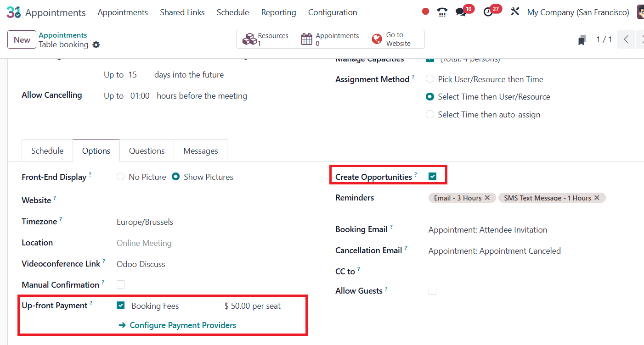
Task: Switch to the Messages tab
Action: (201, 151)
